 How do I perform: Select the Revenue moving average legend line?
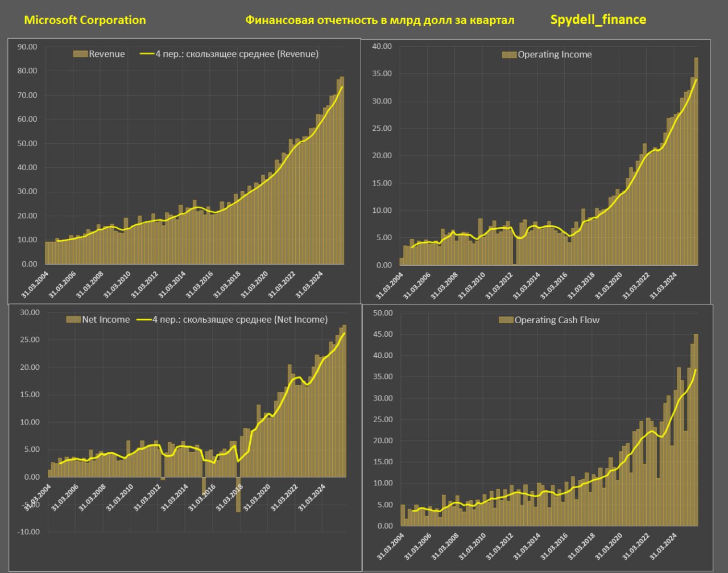coord(147,54)
